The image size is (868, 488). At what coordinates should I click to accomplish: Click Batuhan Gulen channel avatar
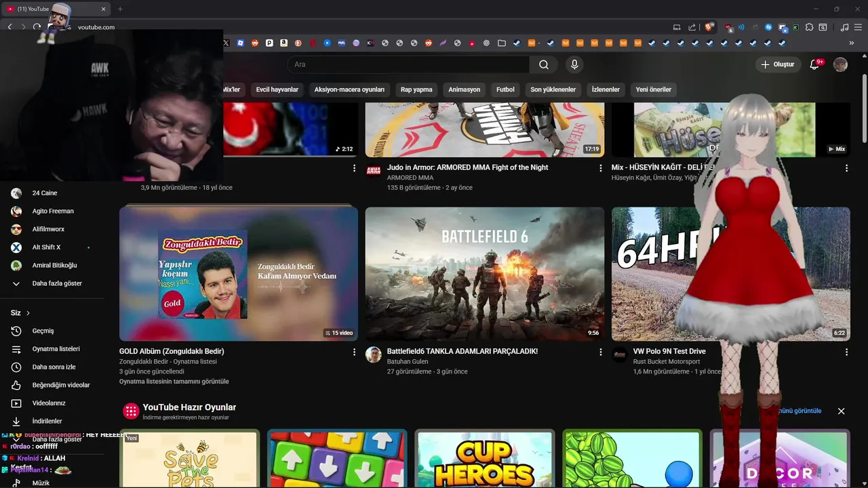click(374, 355)
